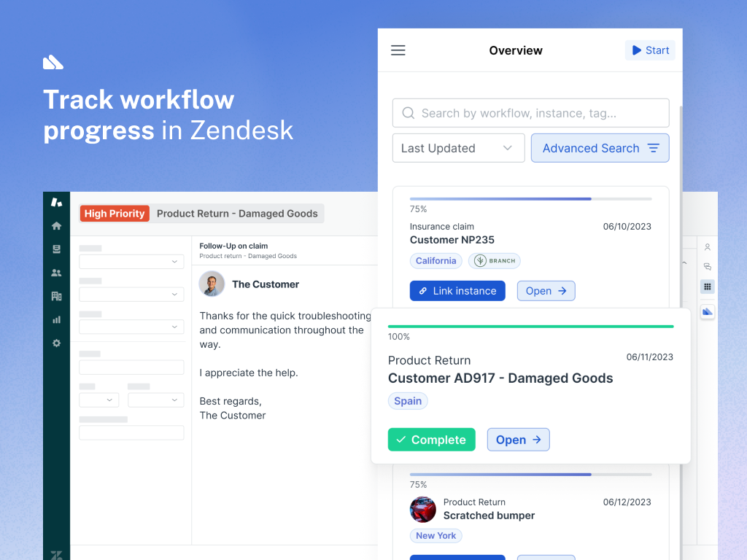Expand the second ticket field dropdown
The width and height of the screenshot is (747, 560).
[x=131, y=295]
